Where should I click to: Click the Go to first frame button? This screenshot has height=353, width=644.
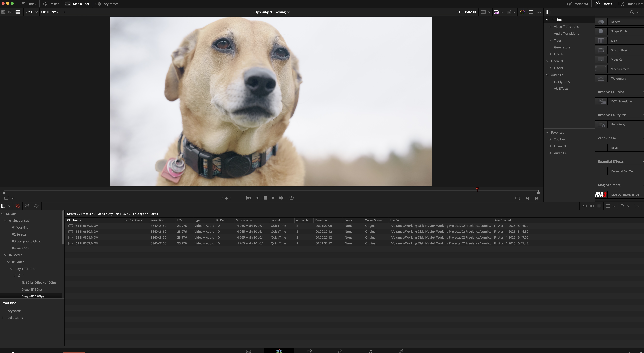pos(249,198)
